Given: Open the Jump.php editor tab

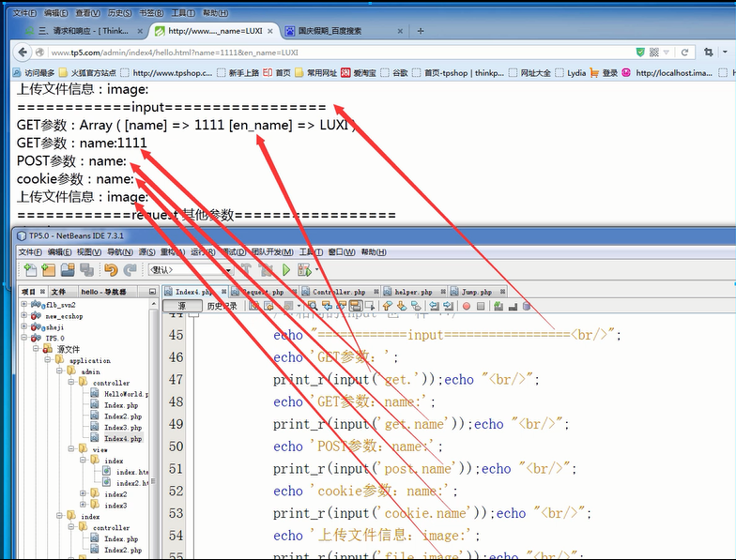Looking at the screenshot, I should click(x=476, y=292).
